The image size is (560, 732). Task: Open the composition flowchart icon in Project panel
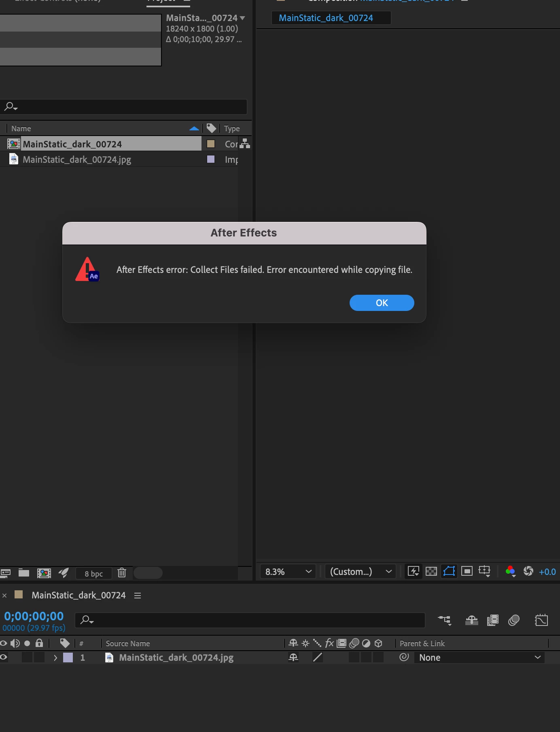[x=245, y=143]
